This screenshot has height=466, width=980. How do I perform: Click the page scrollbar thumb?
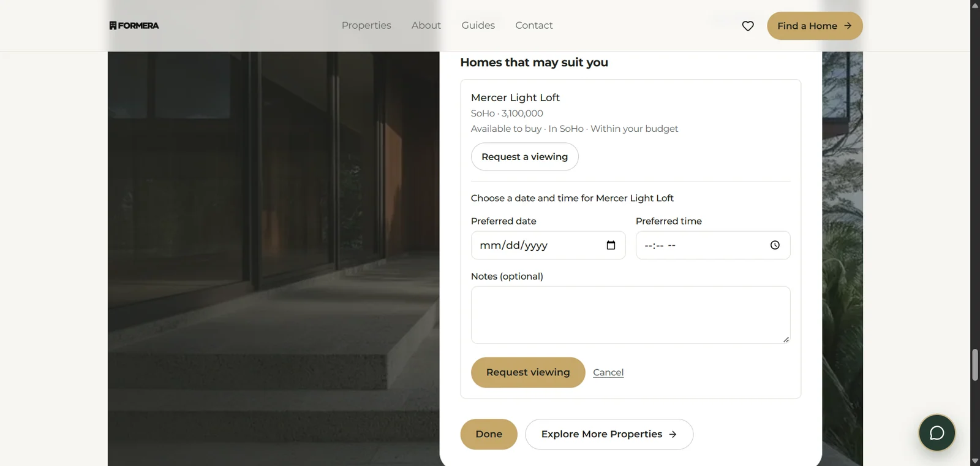(975, 365)
